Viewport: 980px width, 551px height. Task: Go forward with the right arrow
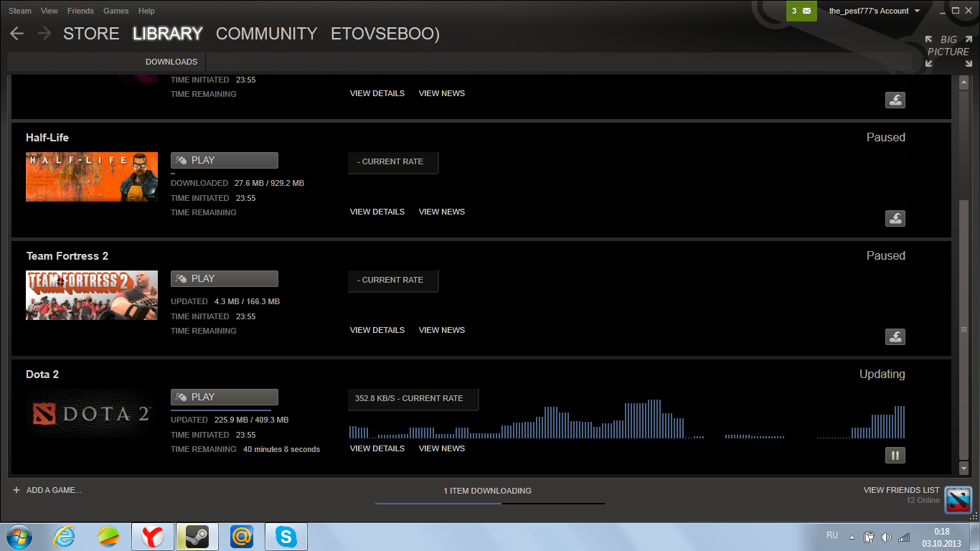(x=44, y=33)
